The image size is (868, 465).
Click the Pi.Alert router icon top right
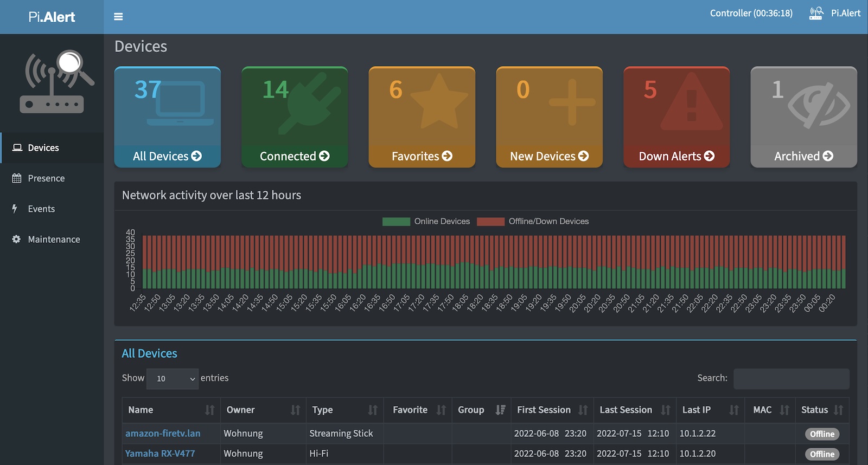coord(815,13)
